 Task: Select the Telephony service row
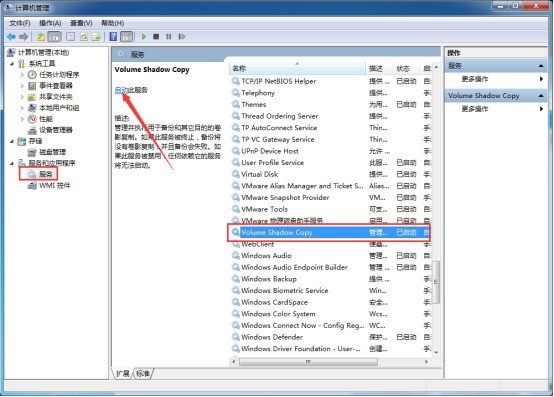pyautogui.click(x=330, y=93)
